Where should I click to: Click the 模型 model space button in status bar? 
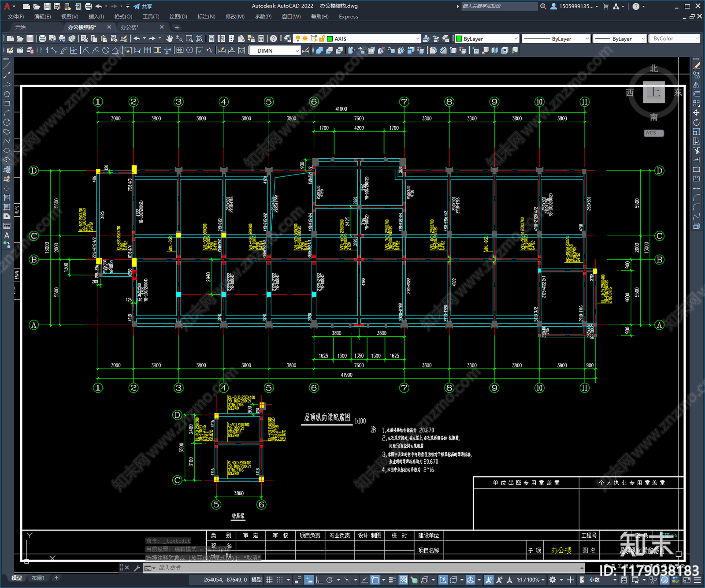pyautogui.click(x=256, y=580)
